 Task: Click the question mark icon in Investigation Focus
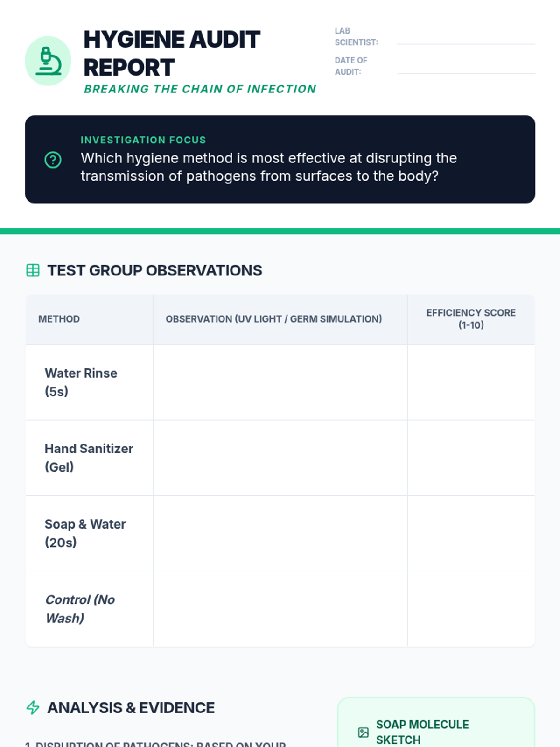point(53,160)
